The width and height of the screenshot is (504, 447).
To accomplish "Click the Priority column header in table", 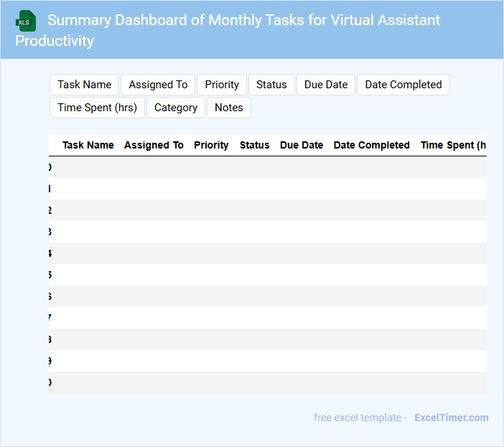I will pyautogui.click(x=211, y=145).
